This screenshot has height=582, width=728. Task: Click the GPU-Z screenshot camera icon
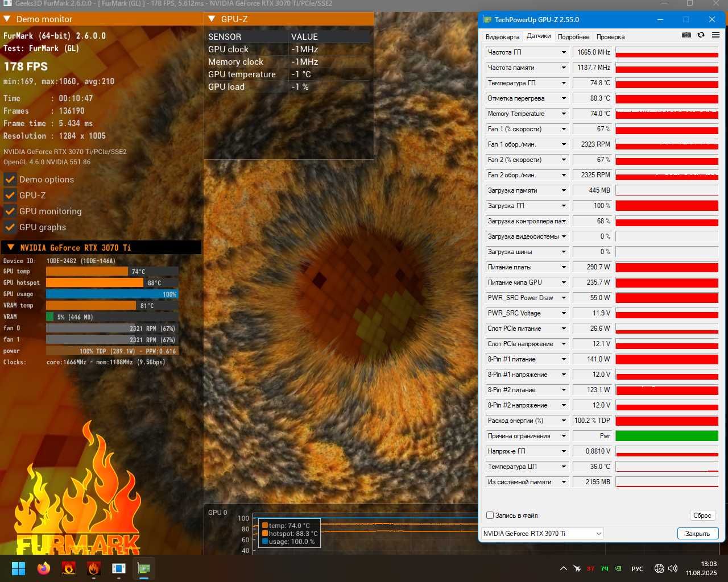pyautogui.click(x=686, y=35)
